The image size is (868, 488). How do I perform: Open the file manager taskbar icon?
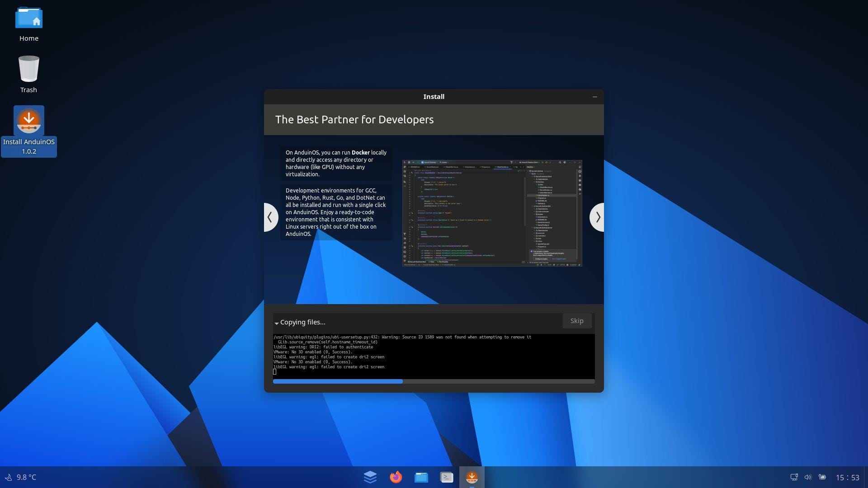point(421,477)
